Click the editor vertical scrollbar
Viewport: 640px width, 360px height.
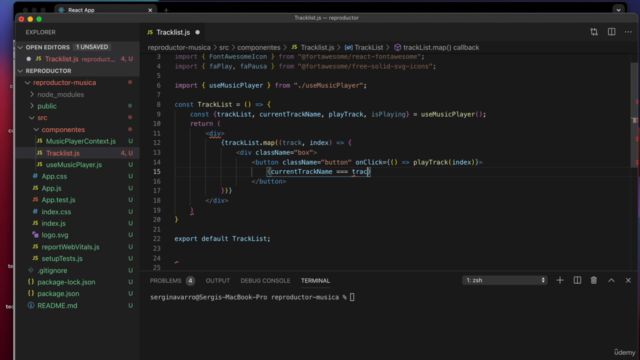tap(635, 114)
